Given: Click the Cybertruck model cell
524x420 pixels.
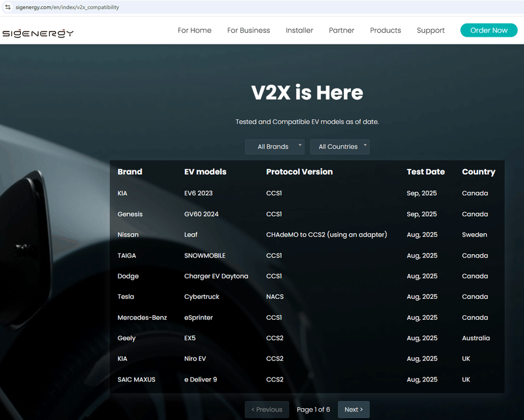Looking at the screenshot, I should (202, 297).
